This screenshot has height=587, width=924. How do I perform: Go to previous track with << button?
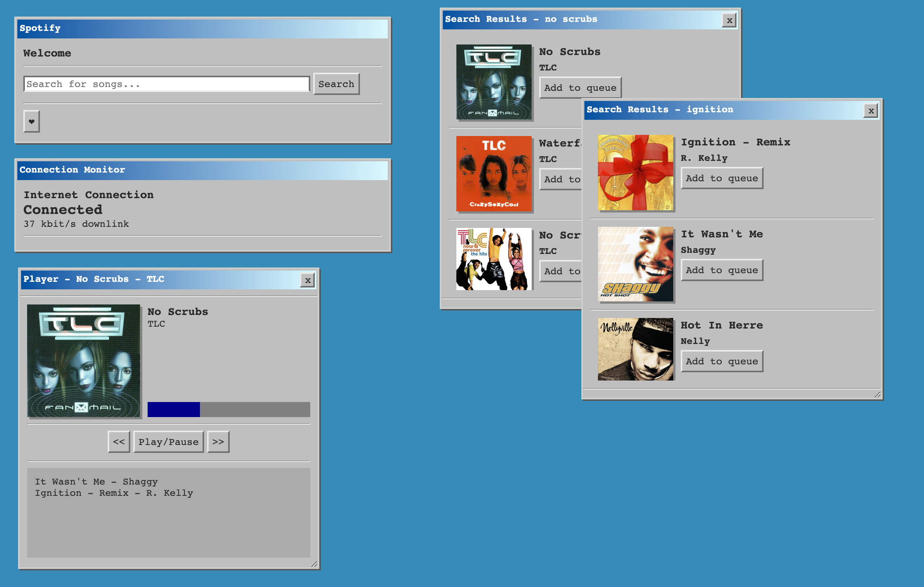coord(119,442)
